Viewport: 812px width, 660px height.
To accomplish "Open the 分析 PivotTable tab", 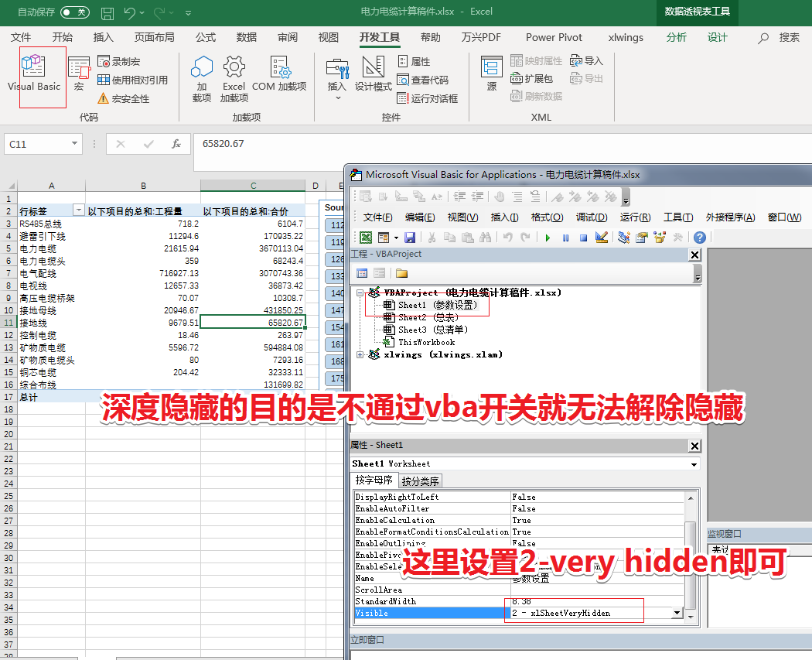I will pos(677,37).
